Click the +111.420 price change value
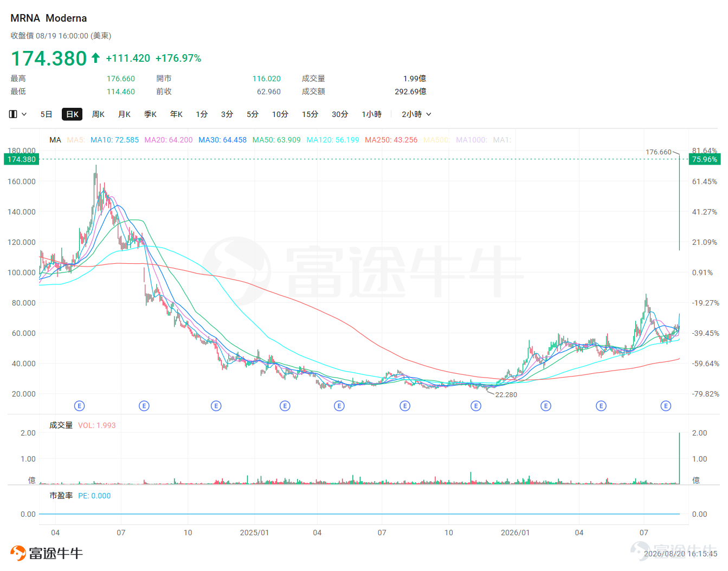 [x=128, y=59]
